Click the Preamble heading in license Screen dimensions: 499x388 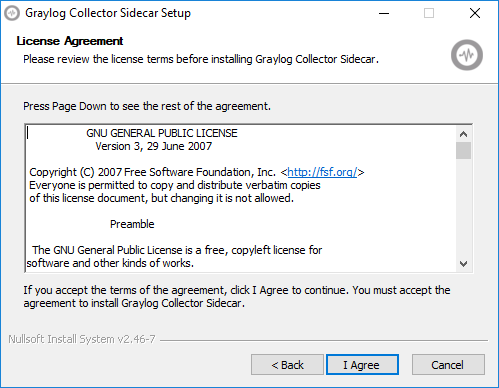132,224
